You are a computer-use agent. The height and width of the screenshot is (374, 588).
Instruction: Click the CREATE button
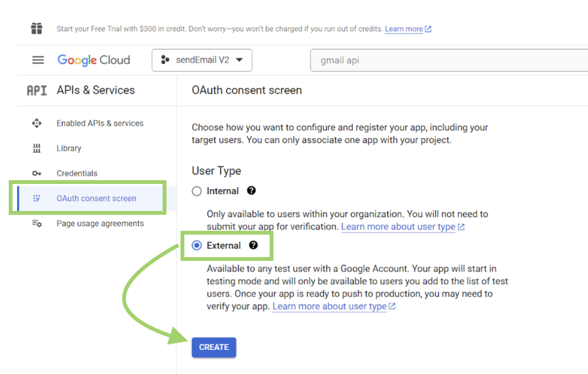[x=214, y=347]
